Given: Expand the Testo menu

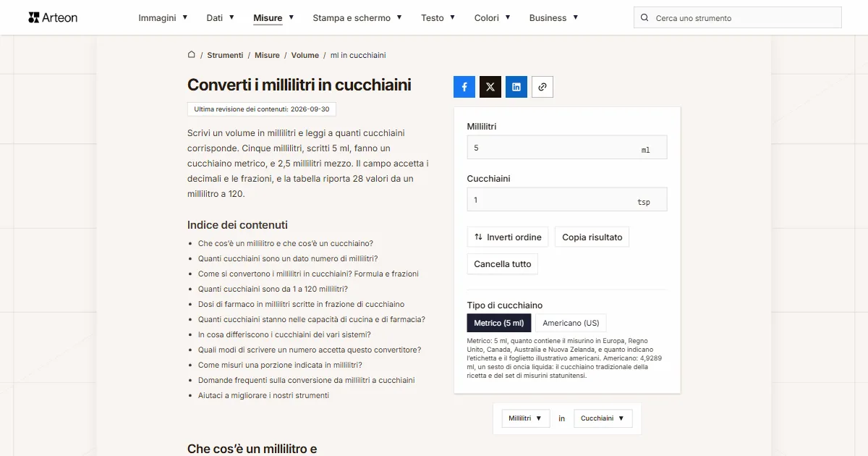Looking at the screenshot, I should [438, 17].
